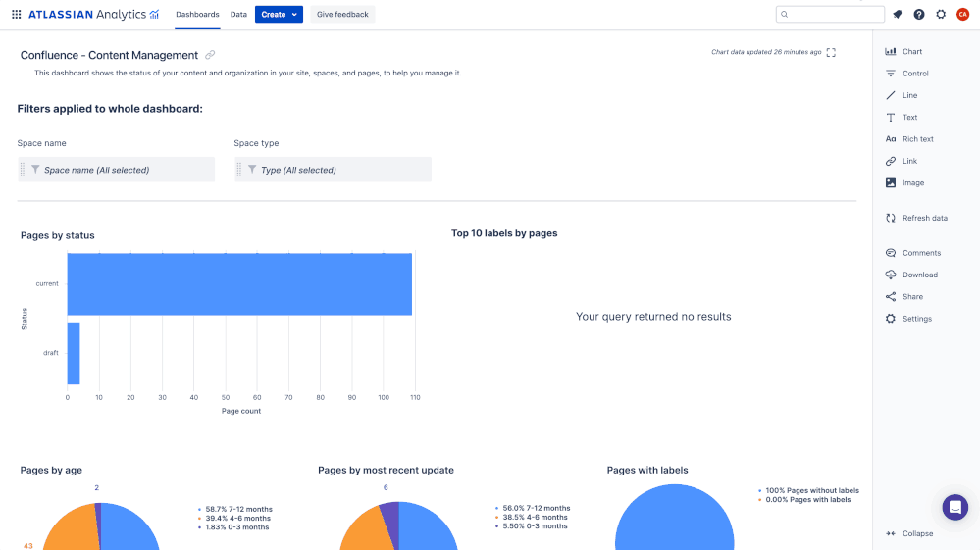Click the Pages by age chart title
This screenshot has height=550, width=980.
(x=51, y=470)
